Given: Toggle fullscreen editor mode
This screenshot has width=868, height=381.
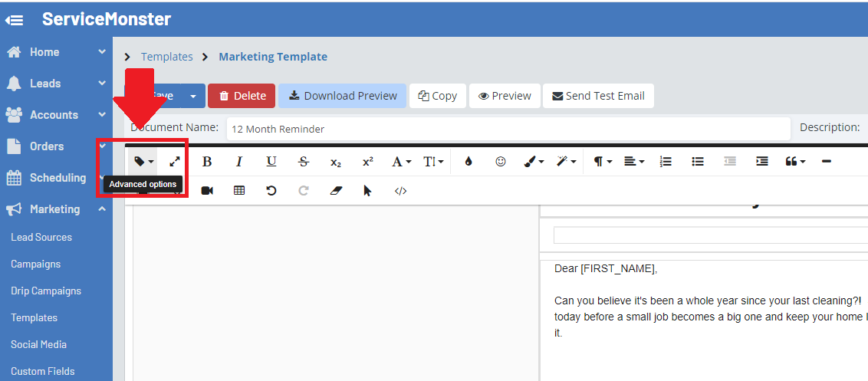Looking at the screenshot, I should click(x=175, y=162).
